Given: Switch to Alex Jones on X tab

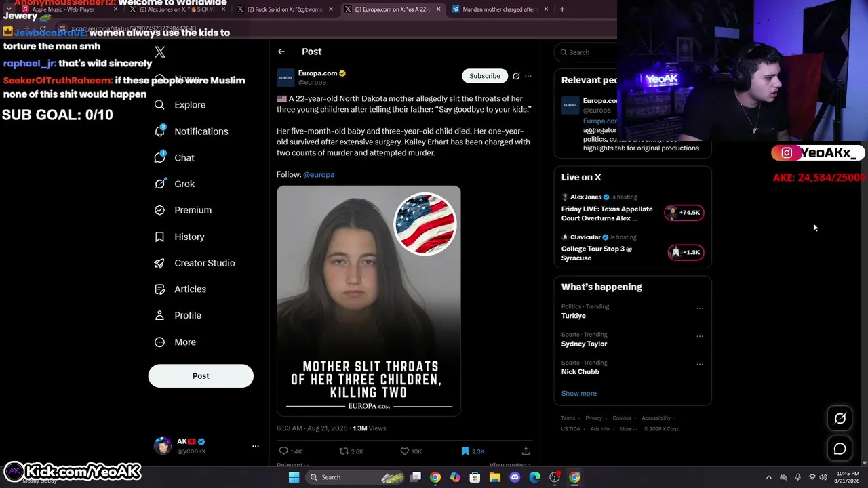Looking at the screenshot, I should (176, 9).
